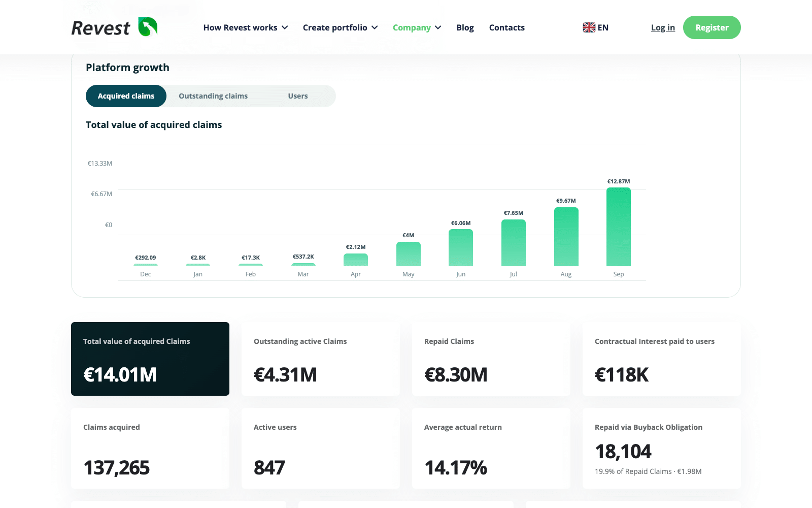Image resolution: width=812 pixels, height=508 pixels.
Task: Click the €12.87M value label
Action: [x=619, y=181]
